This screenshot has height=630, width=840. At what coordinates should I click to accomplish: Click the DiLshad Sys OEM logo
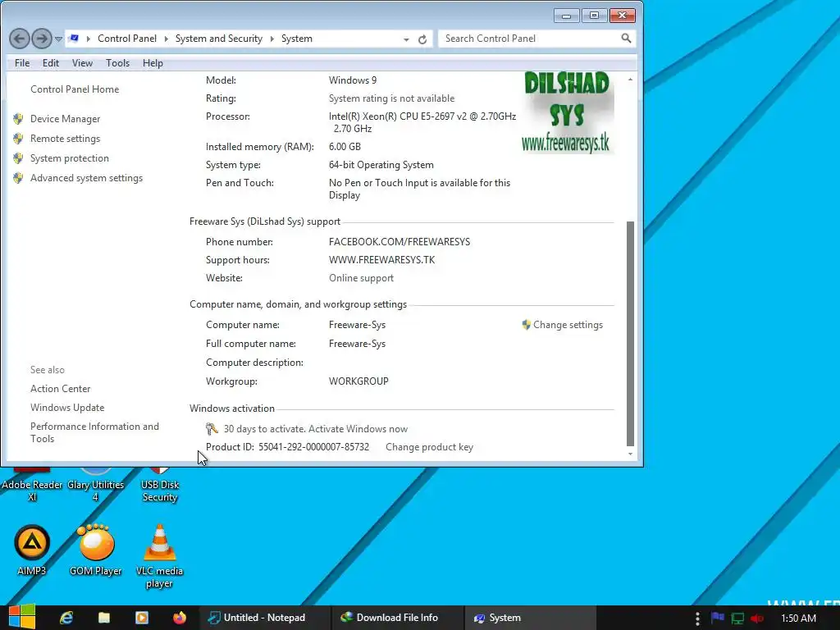[567, 112]
